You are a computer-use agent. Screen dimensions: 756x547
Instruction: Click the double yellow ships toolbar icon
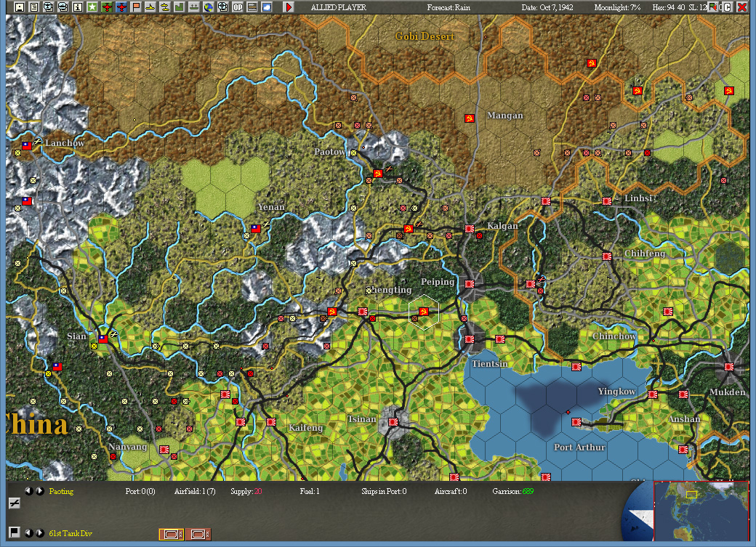tap(164, 7)
